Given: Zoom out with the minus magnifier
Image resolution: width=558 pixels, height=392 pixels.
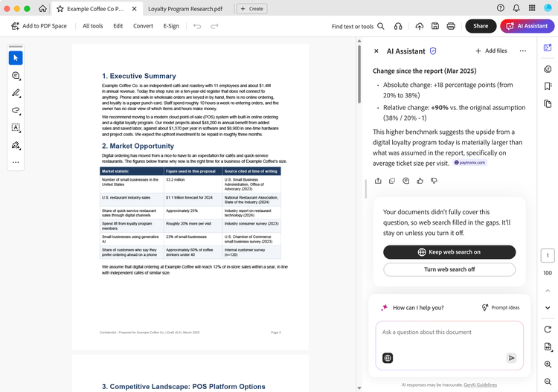Looking at the screenshot, I should click(548, 382).
